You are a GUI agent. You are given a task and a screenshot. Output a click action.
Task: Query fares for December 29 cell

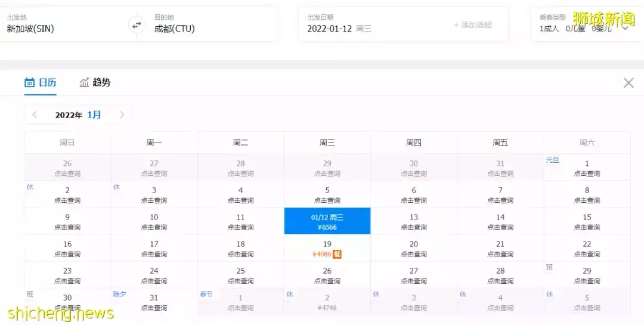tap(327, 168)
